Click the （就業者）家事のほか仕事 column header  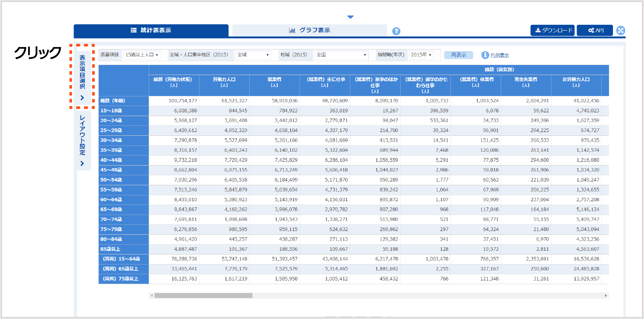coord(375,85)
